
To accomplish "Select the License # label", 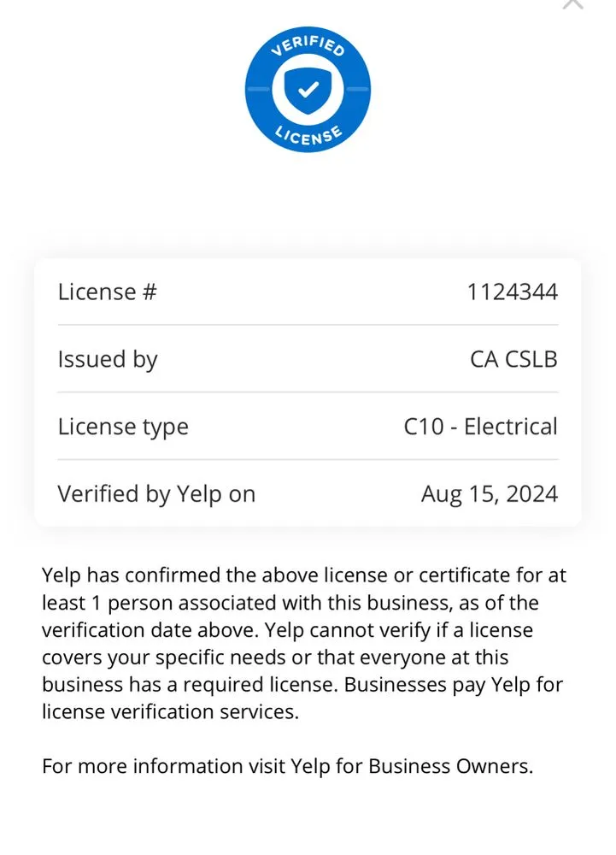I will (x=108, y=292).
